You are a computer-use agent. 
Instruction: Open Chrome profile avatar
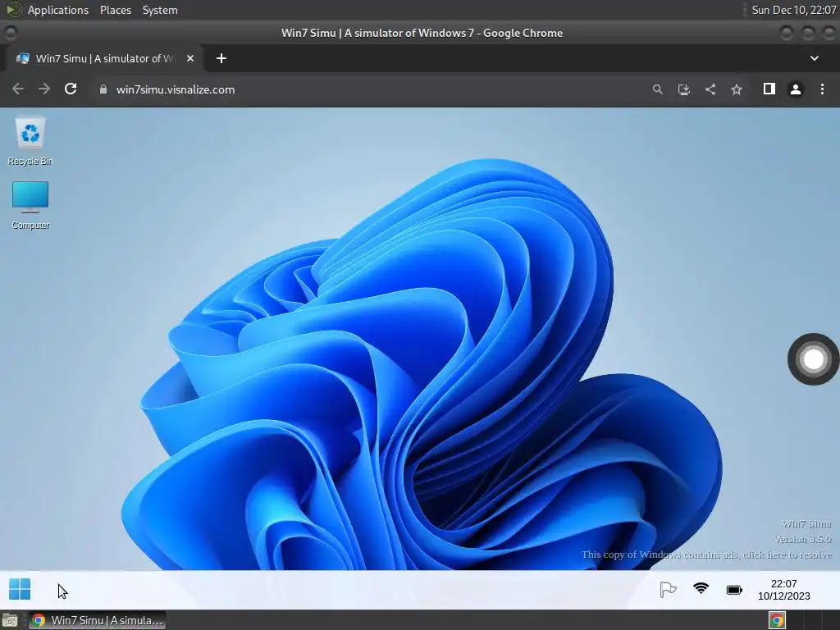(796, 89)
